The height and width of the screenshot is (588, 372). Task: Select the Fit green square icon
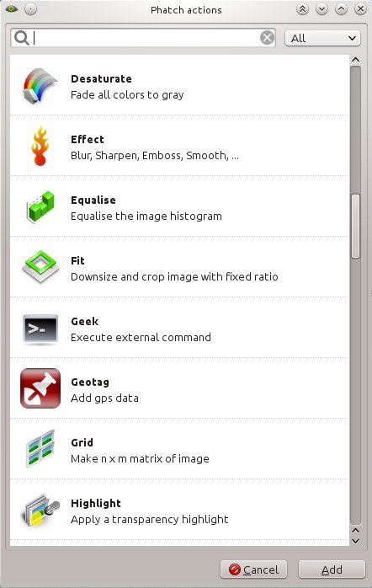click(x=40, y=267)
